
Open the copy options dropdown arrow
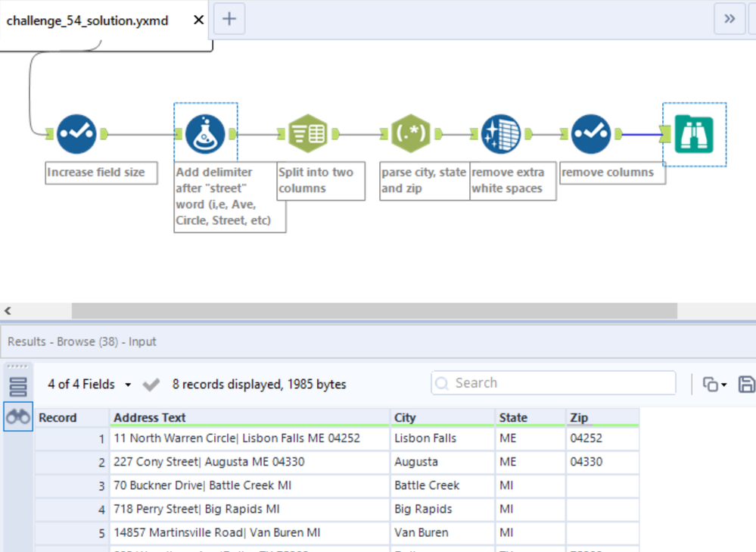[724, 385]
